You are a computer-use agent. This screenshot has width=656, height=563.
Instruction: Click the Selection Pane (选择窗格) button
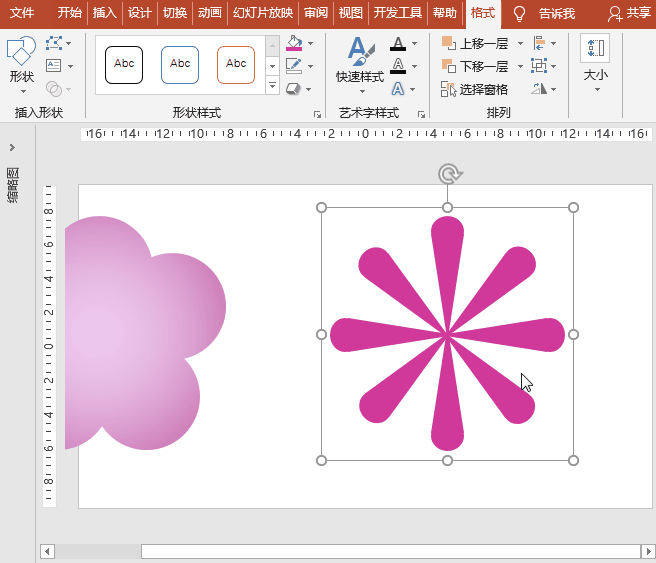(475, 89)
